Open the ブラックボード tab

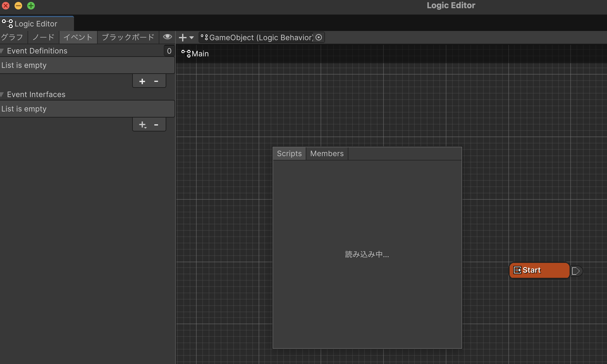coord(128,38)
